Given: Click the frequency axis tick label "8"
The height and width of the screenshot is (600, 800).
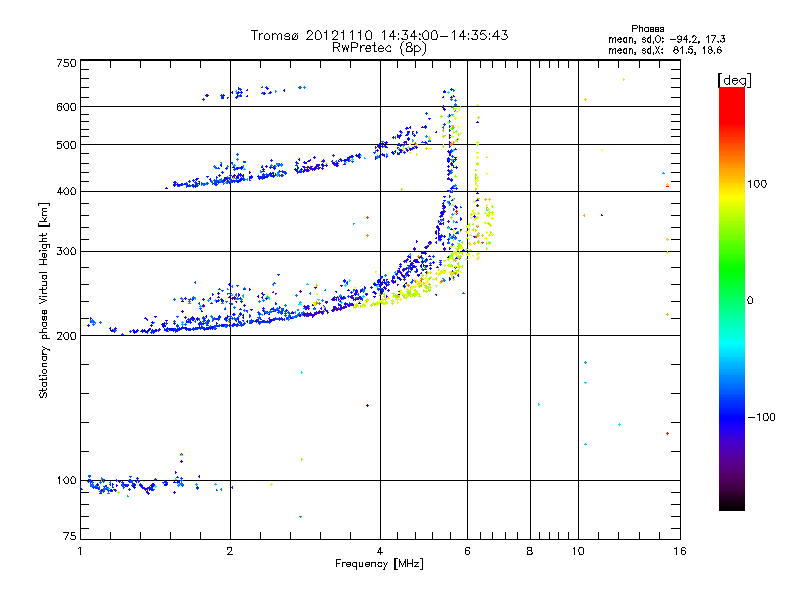Looking at the screenshot, I should click(530, 551).
